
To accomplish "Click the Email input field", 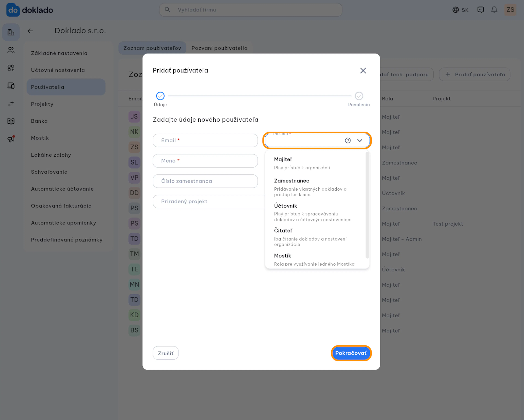I will pyautogui.click(x=205, y=140).
